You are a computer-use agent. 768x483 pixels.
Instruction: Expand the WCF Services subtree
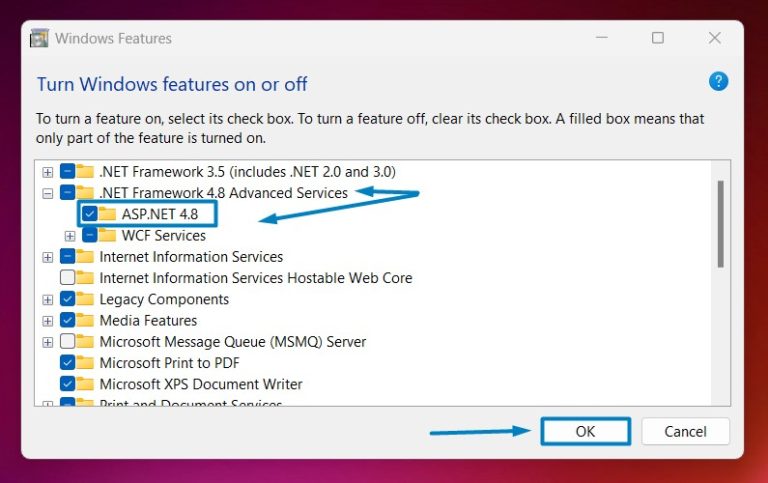tap(70, 236)
